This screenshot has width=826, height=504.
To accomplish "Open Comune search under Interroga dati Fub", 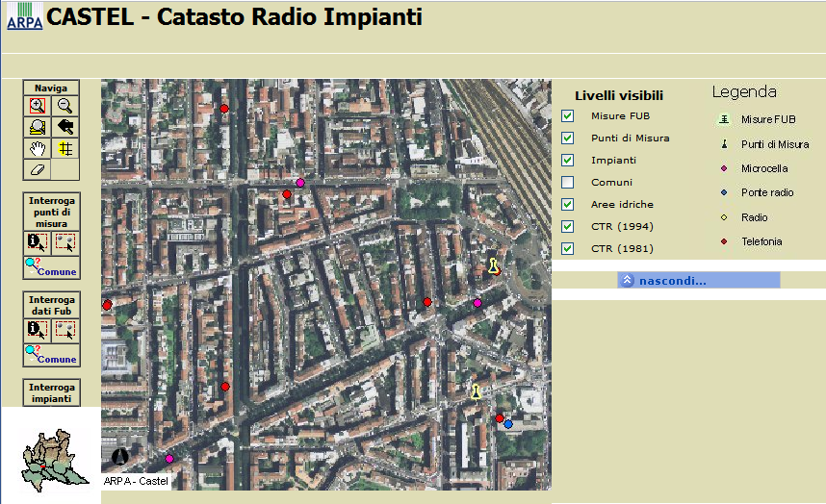I will coord(50,356).
